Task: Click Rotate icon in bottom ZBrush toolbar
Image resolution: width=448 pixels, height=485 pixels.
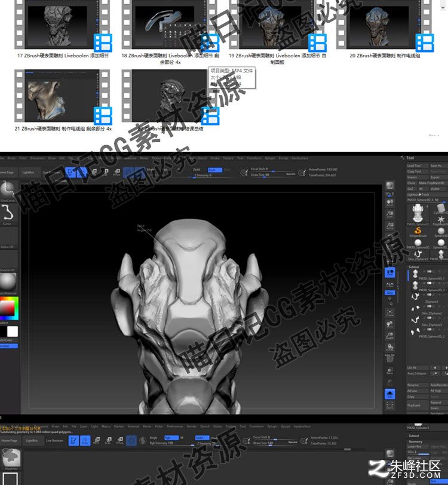Action: point(120,440)
